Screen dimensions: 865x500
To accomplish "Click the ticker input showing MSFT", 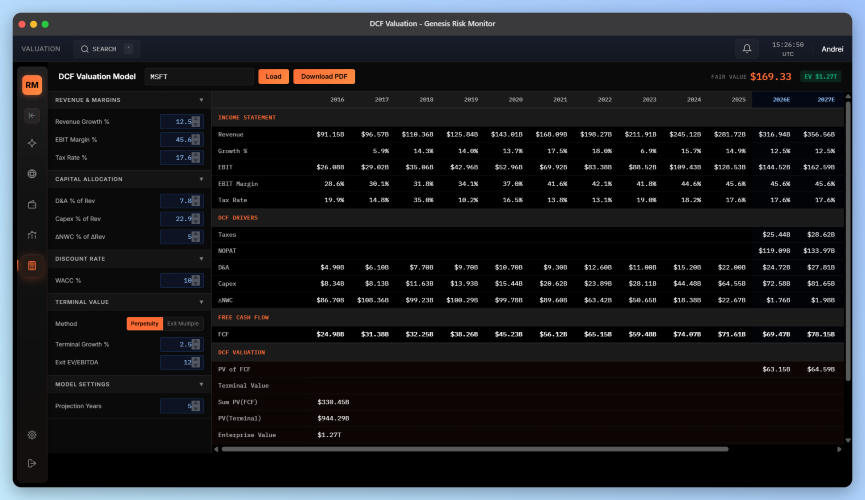I will pyautogui.click(x=199, y=77).
